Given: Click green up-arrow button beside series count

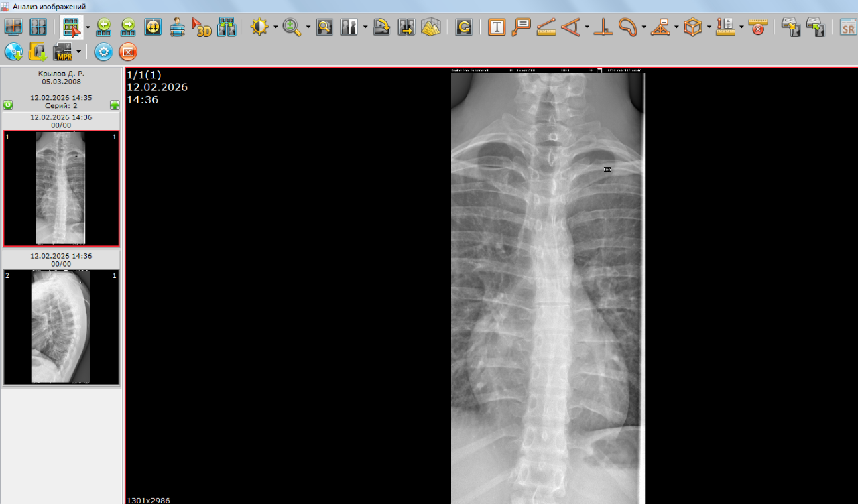Looking at the screenshot, I should [x=115, y=105].
